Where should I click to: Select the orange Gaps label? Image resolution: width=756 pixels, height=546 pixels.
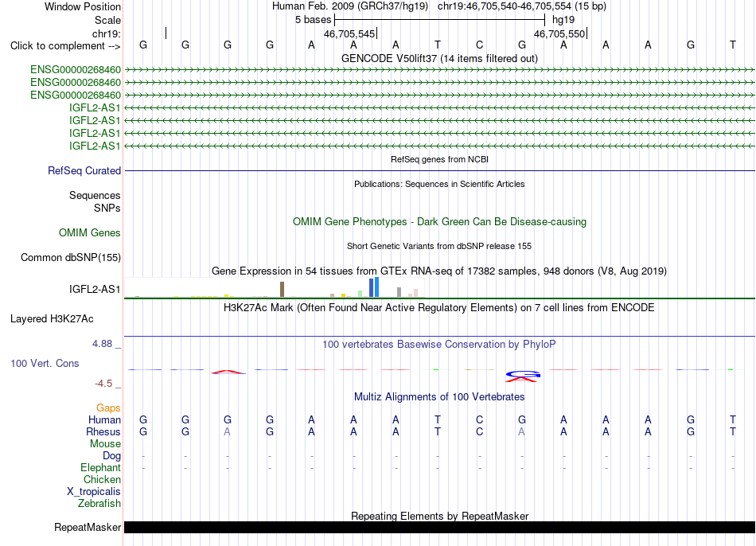[x=108, y=408]
